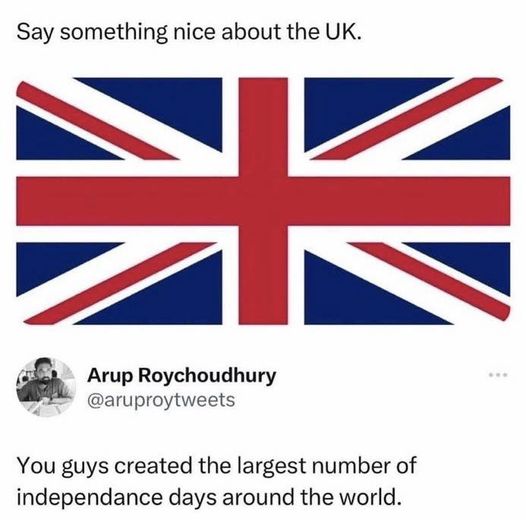Select the bottom-left red diagonal stripe
The height and width of the screenshot is (520, 526).
tap(119, 283)
